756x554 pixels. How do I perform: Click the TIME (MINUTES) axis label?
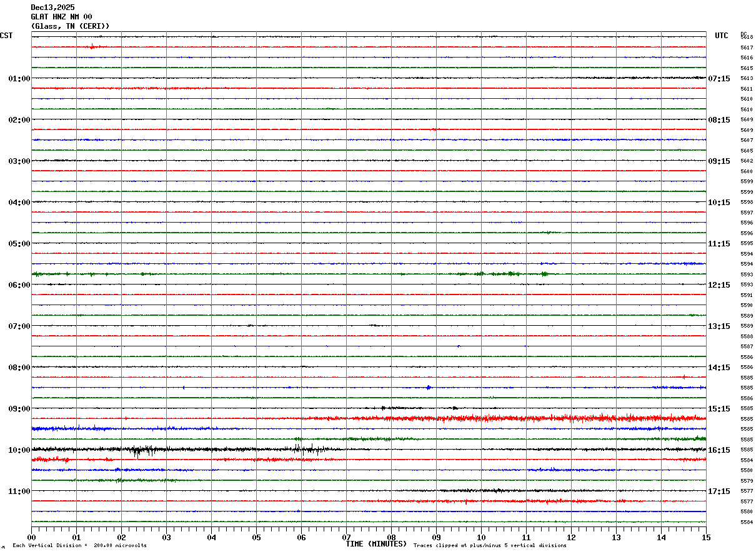click(x=376, y=544)
